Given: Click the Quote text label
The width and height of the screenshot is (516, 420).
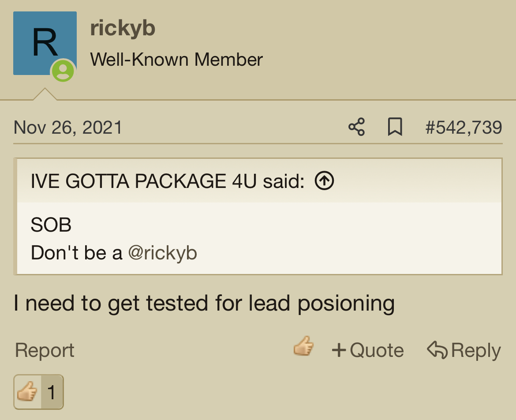Looking at the screenshot, I should [377, 350].
